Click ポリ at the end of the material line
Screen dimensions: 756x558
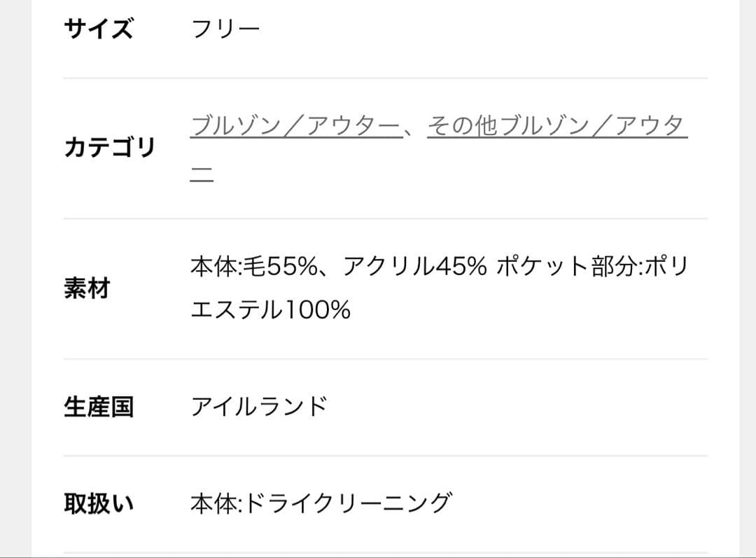(x=667, y=267)
